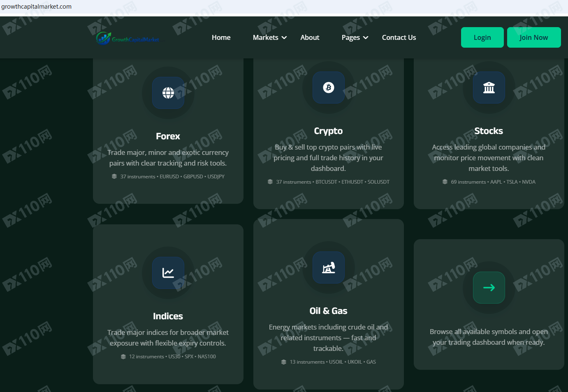Open the Contact Us page
This screenshot has height=392, width=568.
click(399, 37)
